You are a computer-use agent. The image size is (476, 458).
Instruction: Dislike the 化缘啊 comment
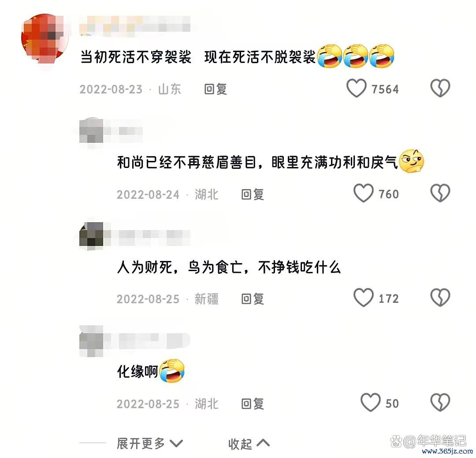440,403
